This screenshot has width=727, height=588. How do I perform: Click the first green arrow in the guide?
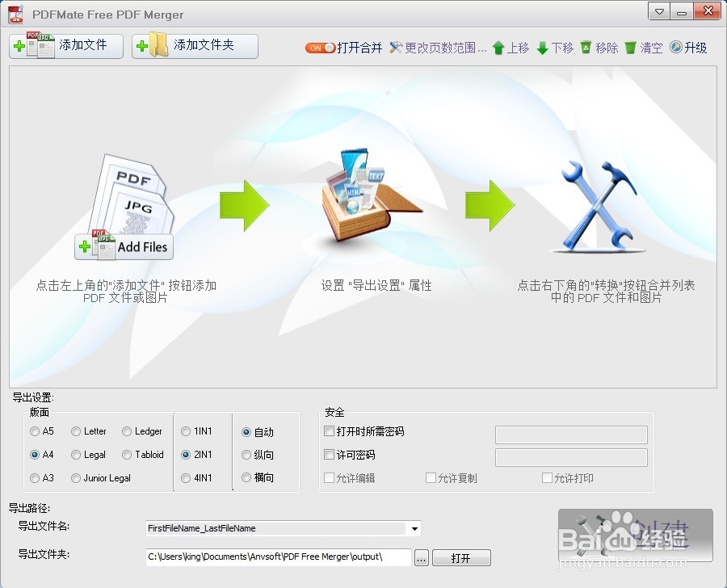244,205
